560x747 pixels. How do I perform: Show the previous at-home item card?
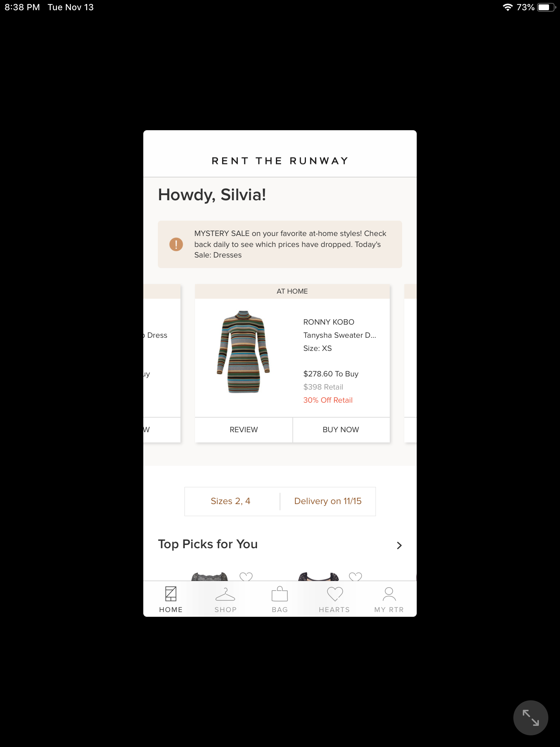[162, 363]
